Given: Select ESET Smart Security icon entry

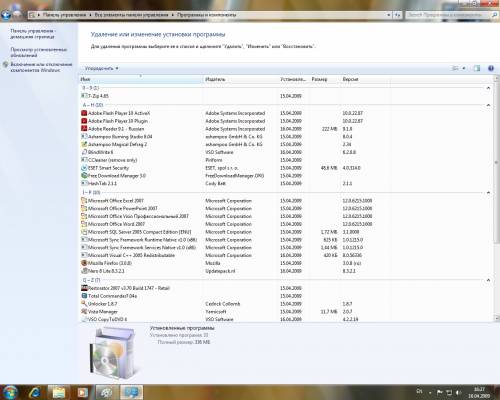Looking at the screenshot, I should (x=84, y=168).
